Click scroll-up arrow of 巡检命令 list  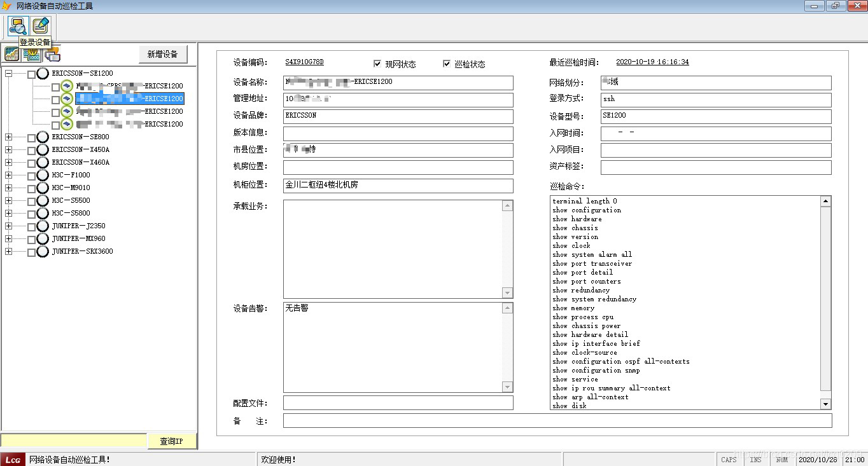[x=825, y=202]
